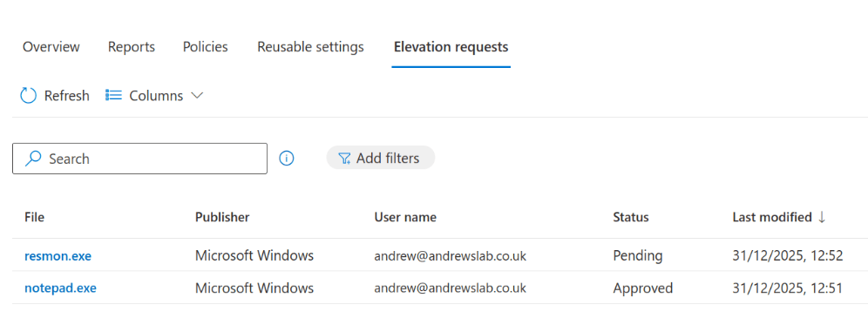
Task: Click the magnifier icon in Search box
Action: (34, 159)
